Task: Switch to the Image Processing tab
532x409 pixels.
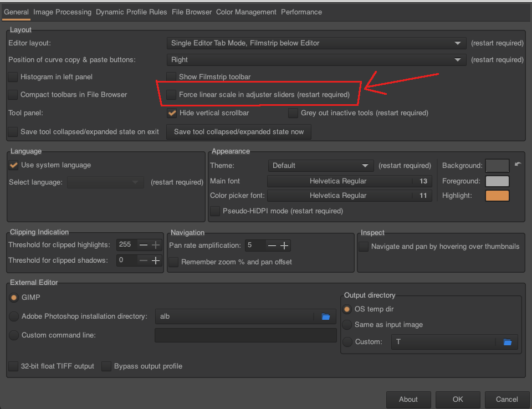Action: tap(62, 12)
